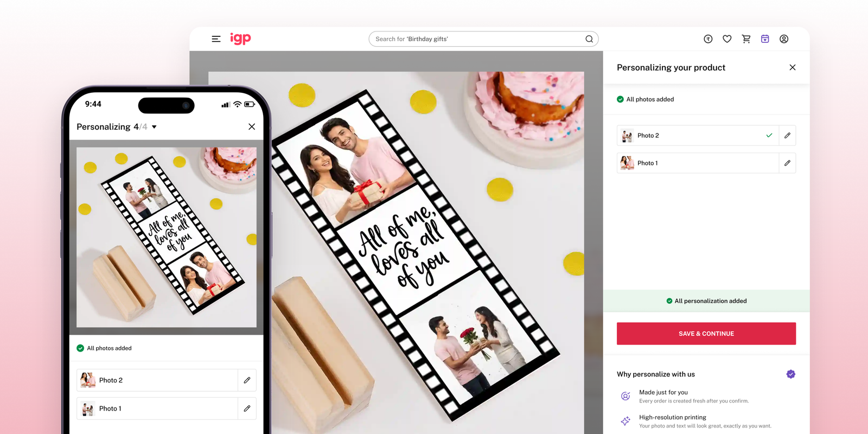Click the Photo 1 thumbnail on phone

click(88, 409)
